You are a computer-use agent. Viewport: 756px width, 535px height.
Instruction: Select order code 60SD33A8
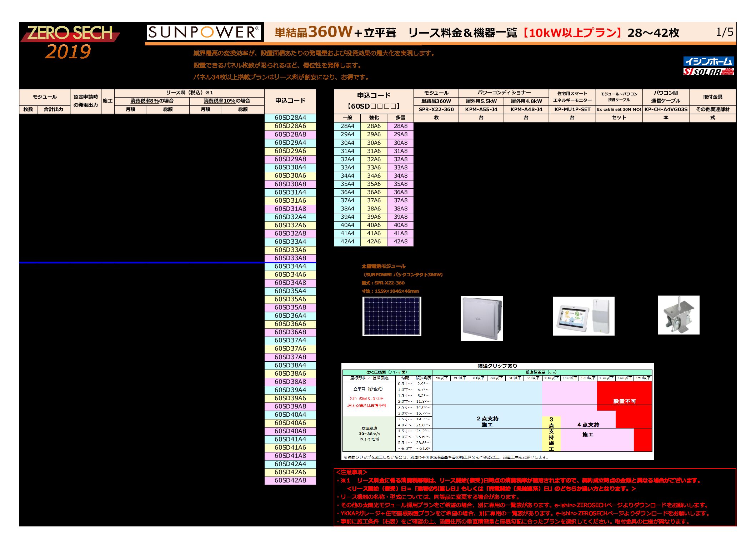pos(290,258)
